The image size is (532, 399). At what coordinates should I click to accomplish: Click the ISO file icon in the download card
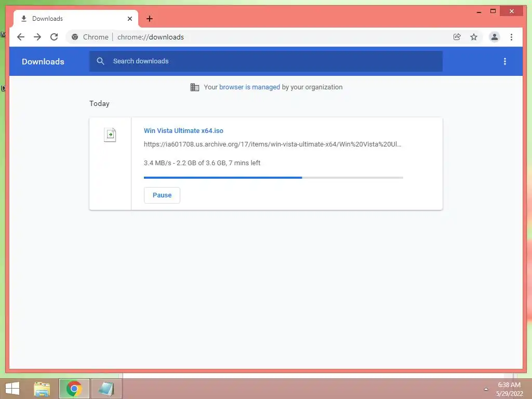(110, 135)
